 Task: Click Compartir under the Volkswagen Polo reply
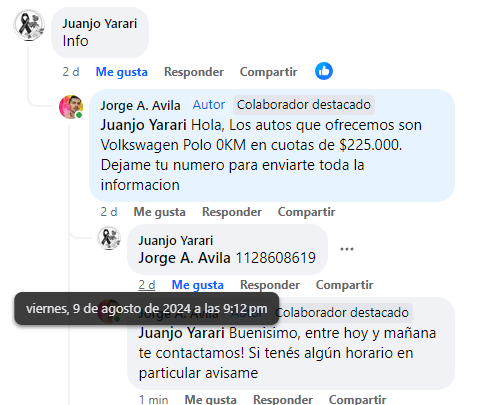[x=307, y=212]
